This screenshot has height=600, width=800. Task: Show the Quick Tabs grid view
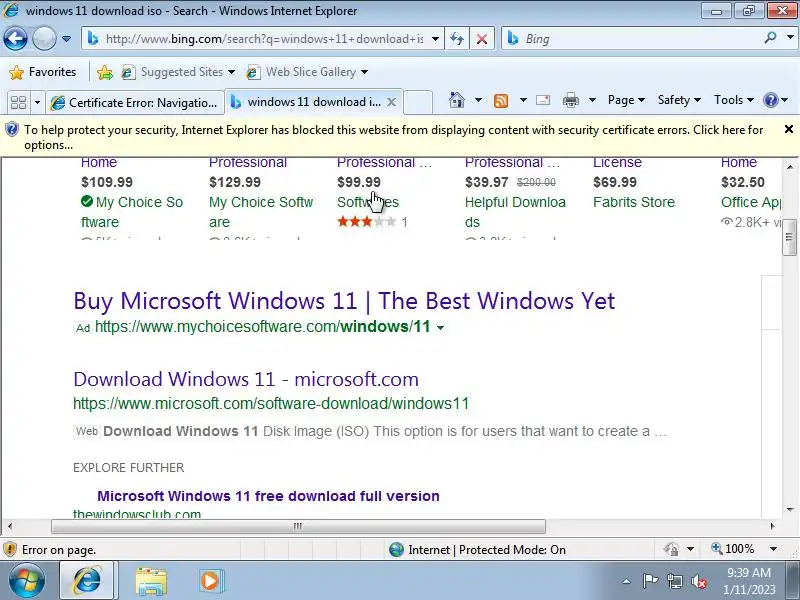click(18, 103)
